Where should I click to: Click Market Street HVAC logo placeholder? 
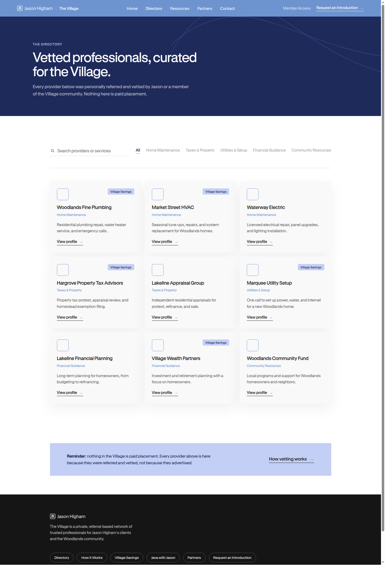point(158,194)
